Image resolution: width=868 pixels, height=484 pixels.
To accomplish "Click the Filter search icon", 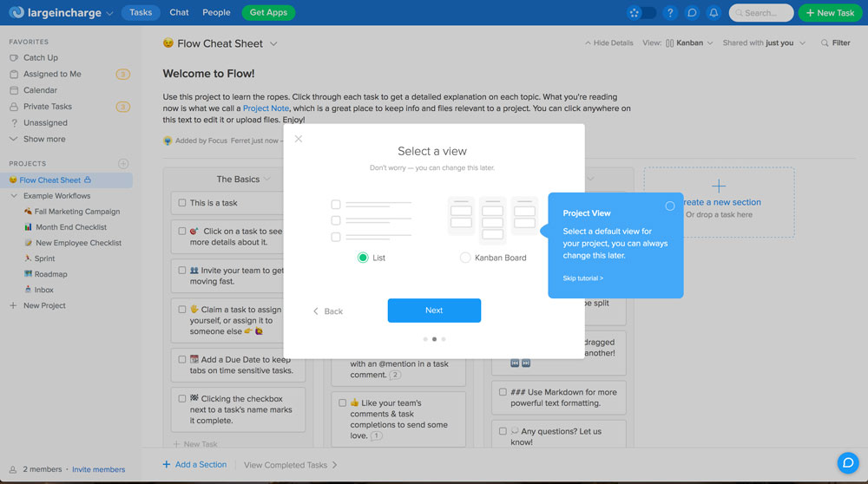I will 825,43.
